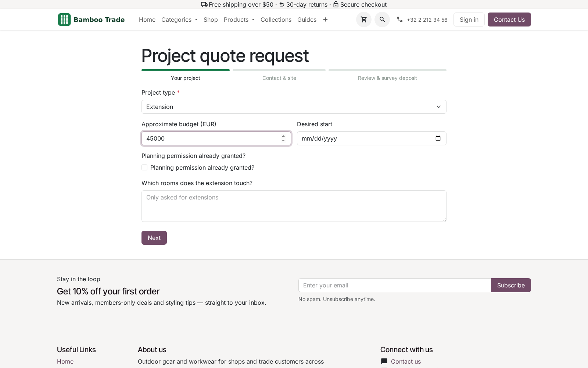Click the Contact us footer link
The width and height of the screenshot is (588, 368).
(406, 361)
